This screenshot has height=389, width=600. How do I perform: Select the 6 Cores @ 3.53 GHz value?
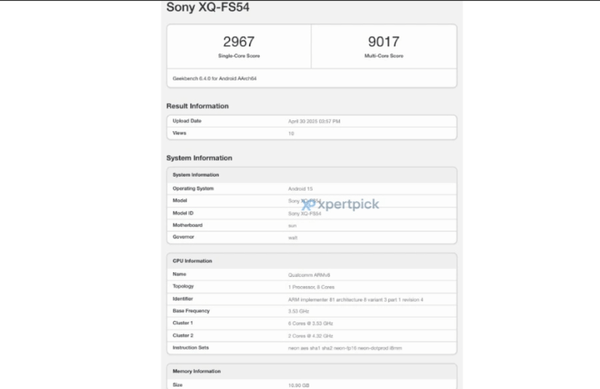point(310,324)
